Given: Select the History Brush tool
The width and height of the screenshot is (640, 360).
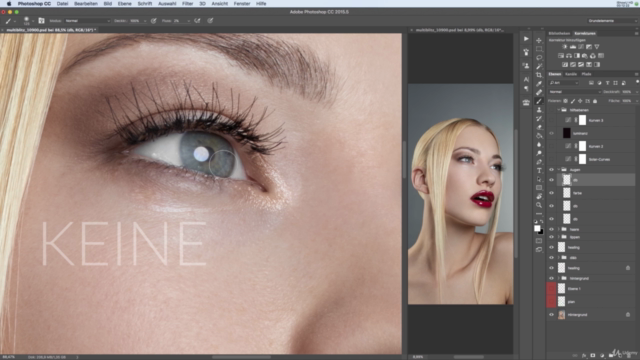Looking at the screenshot, I should (x=539, y=118).
